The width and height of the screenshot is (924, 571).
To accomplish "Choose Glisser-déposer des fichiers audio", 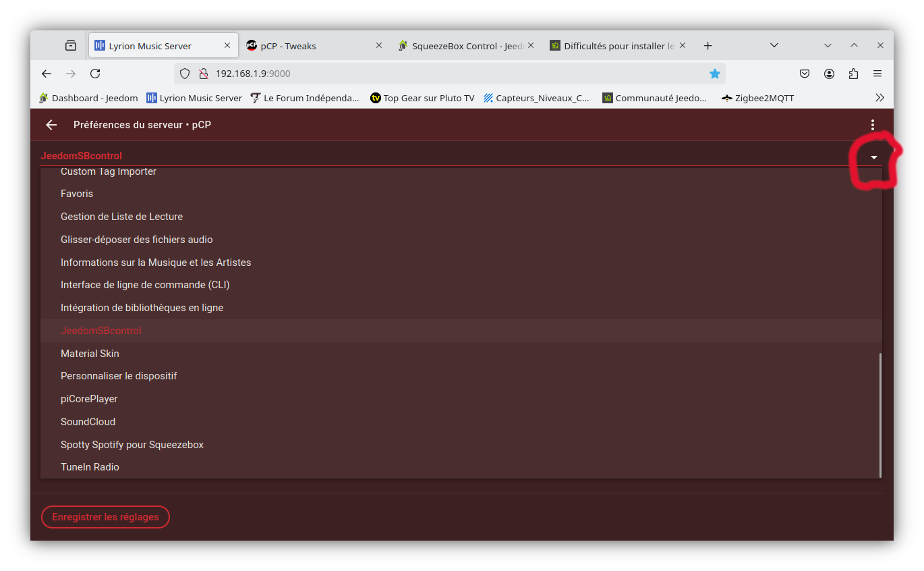I will coord(461,240).
